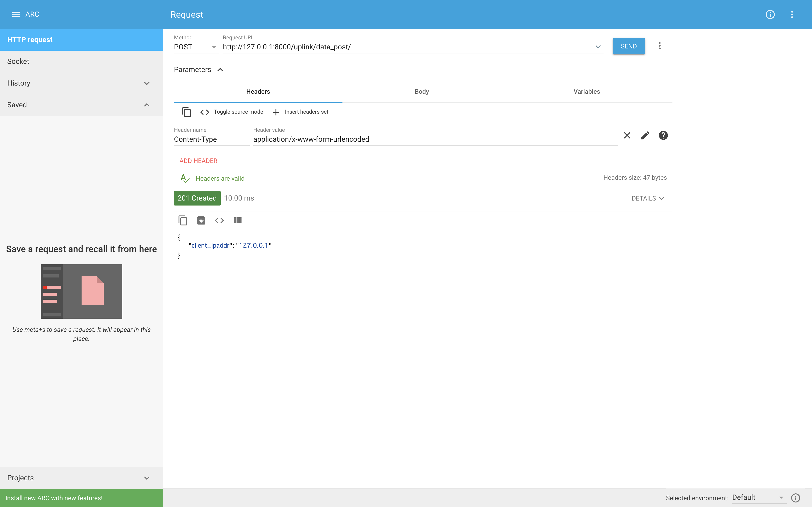
Task: Open the ARC hamburger menu
Action: tap(16, 14)
